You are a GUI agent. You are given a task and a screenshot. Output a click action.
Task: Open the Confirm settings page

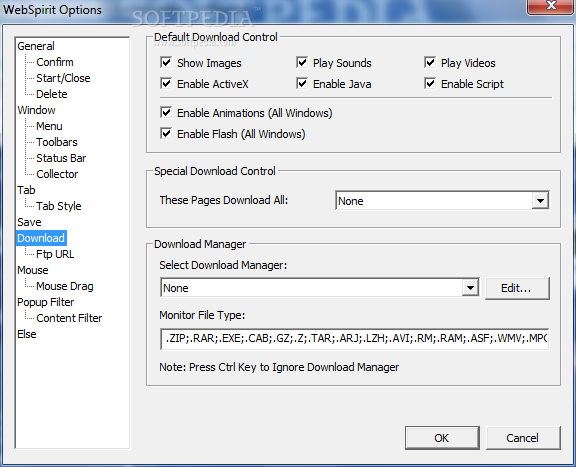coord(55,62)
